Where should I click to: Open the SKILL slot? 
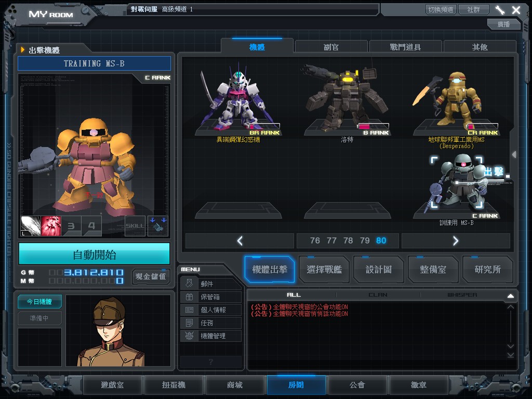(135, 225)
